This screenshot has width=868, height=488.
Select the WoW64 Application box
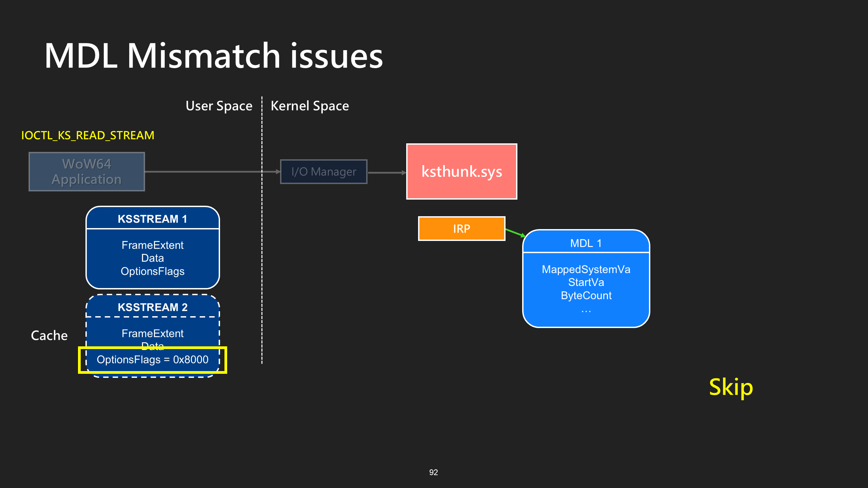87,171
